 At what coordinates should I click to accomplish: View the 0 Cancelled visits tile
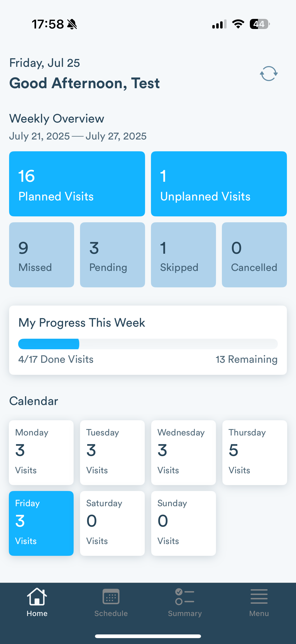pos(254,255)
